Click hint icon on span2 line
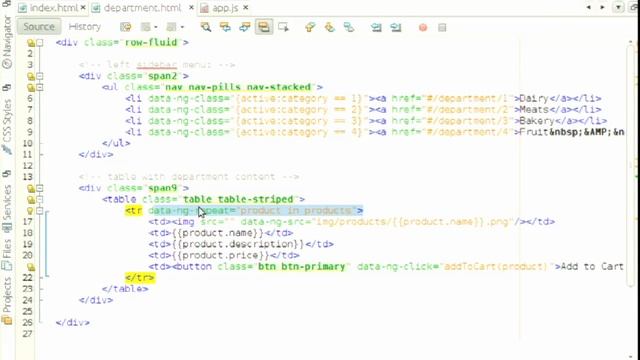Viewport: 640px width, 360px height. pos(31,76)
